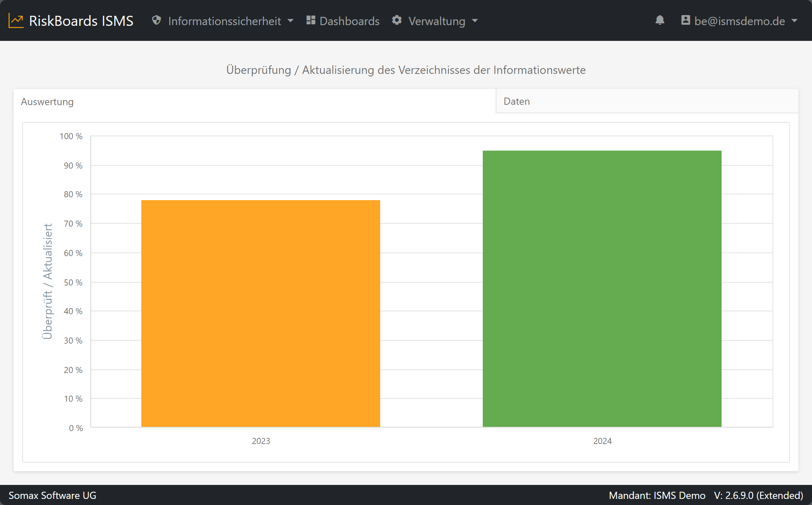Open the Dashboards menu item

[x=343, y=21]
